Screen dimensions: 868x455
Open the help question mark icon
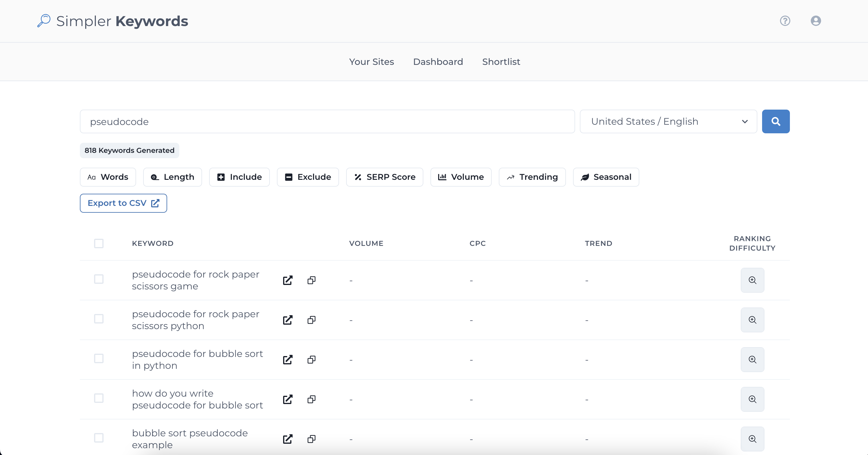(x=785, y=21)
